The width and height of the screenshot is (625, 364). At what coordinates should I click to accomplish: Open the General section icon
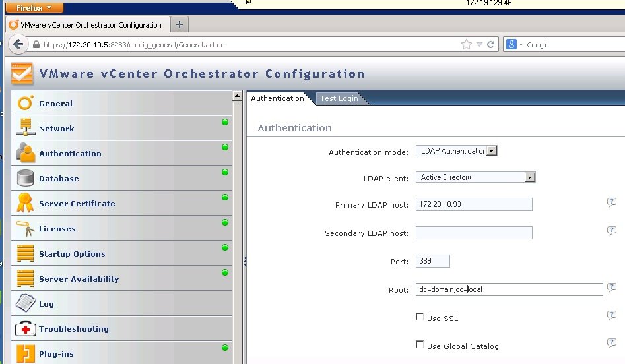(25, 103)
